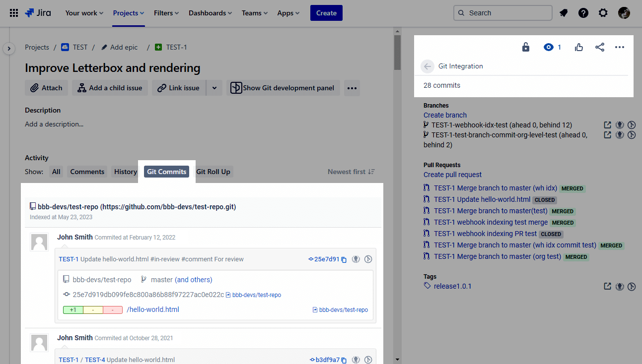Toggle your vote with the thumbs-up icon

tap(579, 47)
